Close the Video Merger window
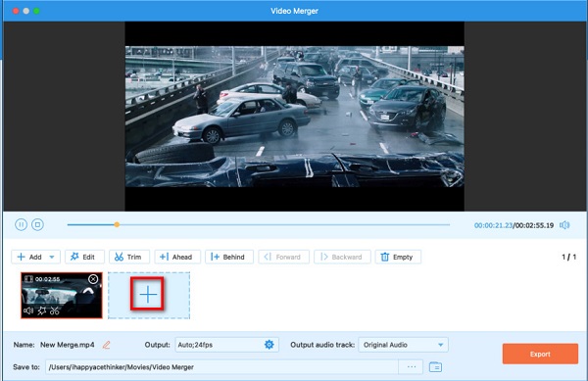Screen dimensions: 588x381 pyautogui.click(x=16, y=11)
